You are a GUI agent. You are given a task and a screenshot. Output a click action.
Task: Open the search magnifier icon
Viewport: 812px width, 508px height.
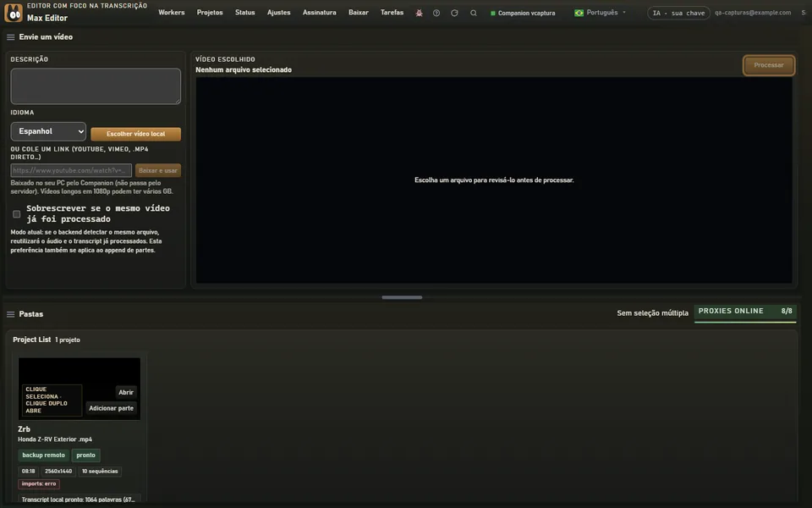click(x=474, y=13)
